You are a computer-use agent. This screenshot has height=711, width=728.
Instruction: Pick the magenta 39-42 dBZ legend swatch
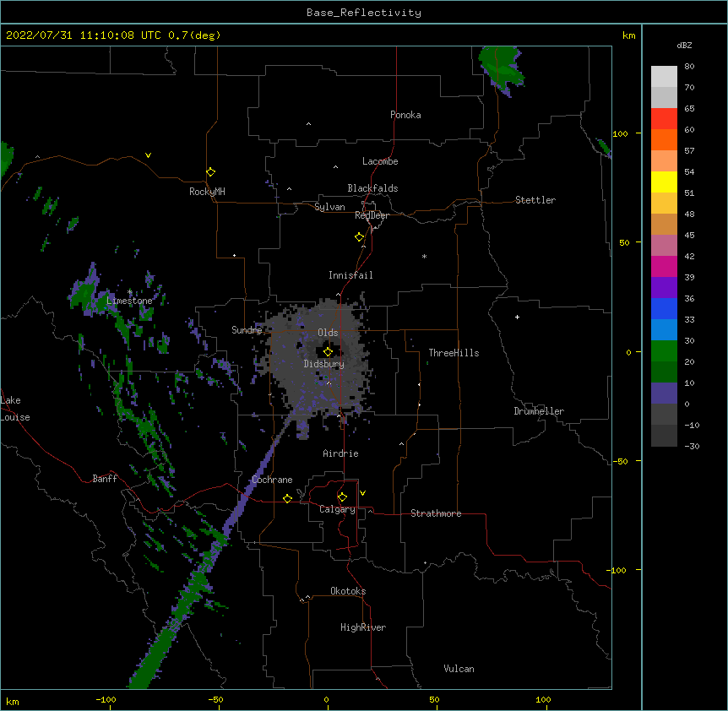click(x=664, y=266)
